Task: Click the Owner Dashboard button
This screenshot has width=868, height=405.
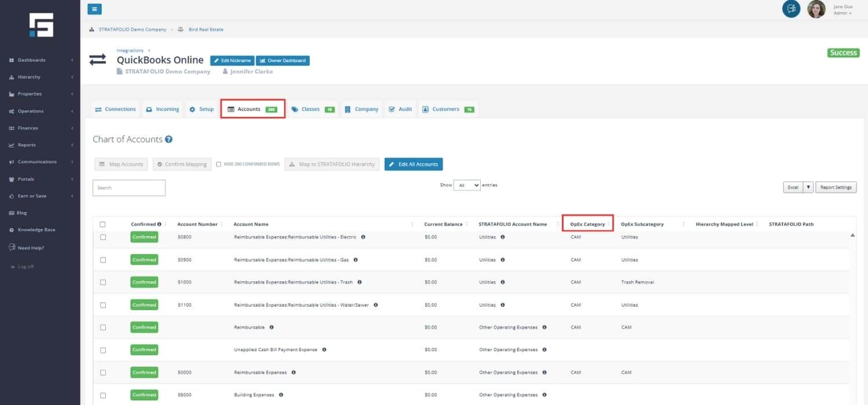Action: coord(282,61)
